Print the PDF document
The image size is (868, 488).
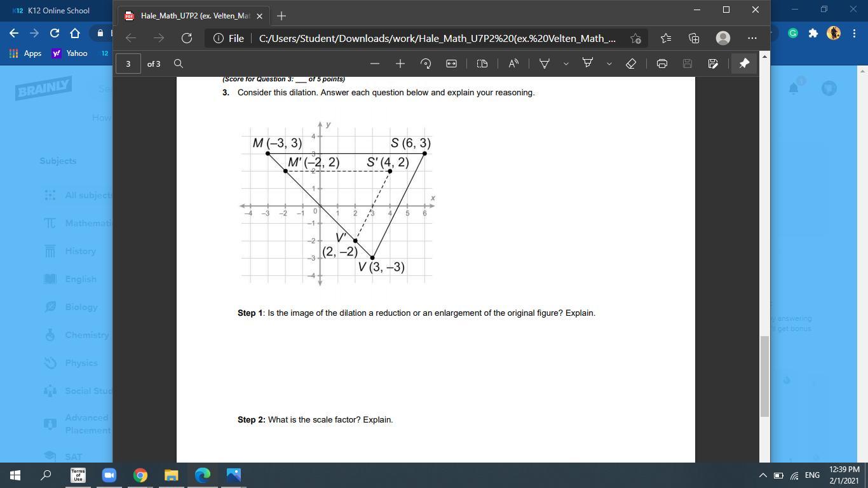click(662, 64)
